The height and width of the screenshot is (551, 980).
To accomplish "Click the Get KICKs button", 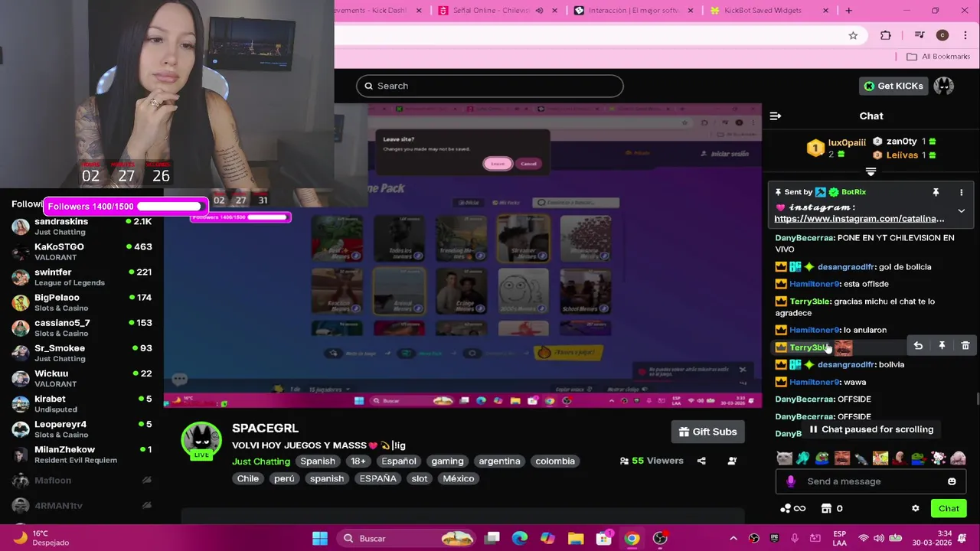I will pos(893,86).
